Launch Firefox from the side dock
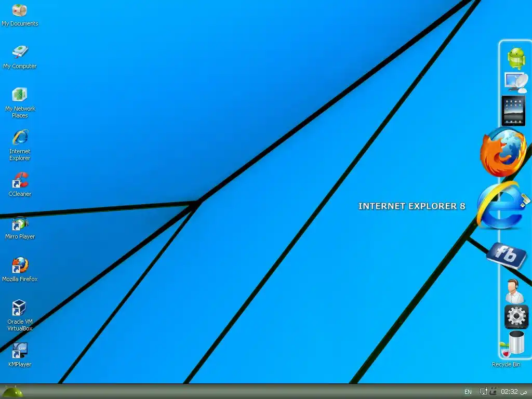Viewport: 532px width, 399px height. coord(503,152)
